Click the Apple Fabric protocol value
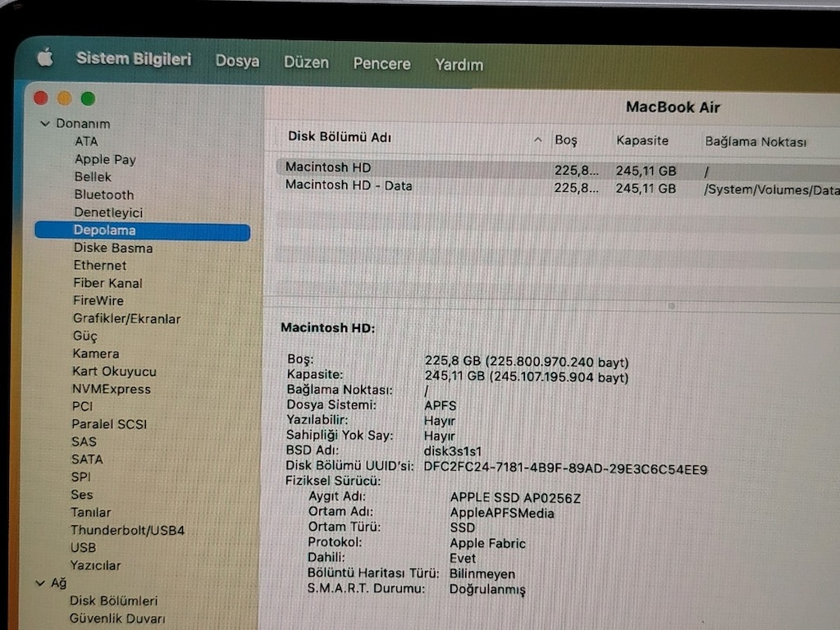This screenshot has width=840, height=630. tap(487, 543)
